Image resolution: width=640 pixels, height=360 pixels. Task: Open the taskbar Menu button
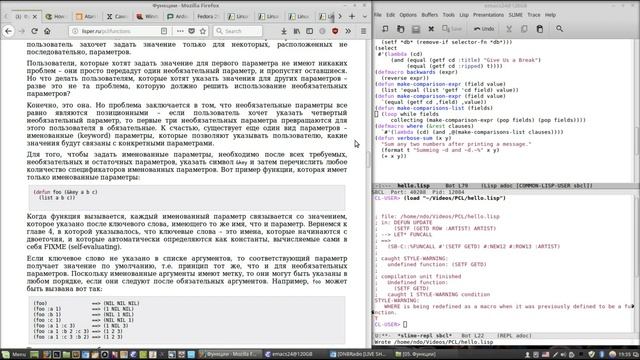[14, 354]
